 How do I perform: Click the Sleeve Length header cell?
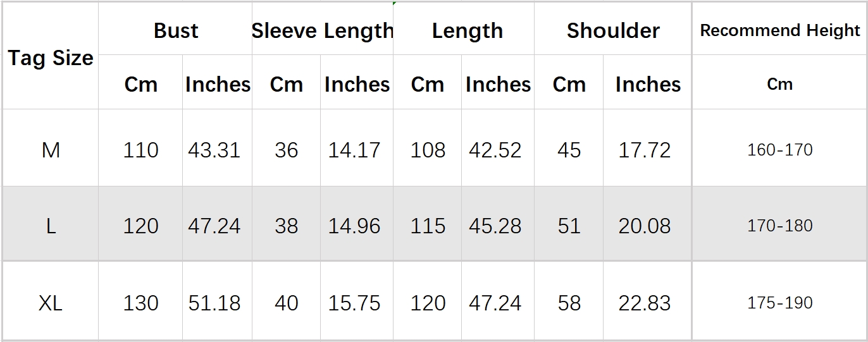click(x=323, y=30)
